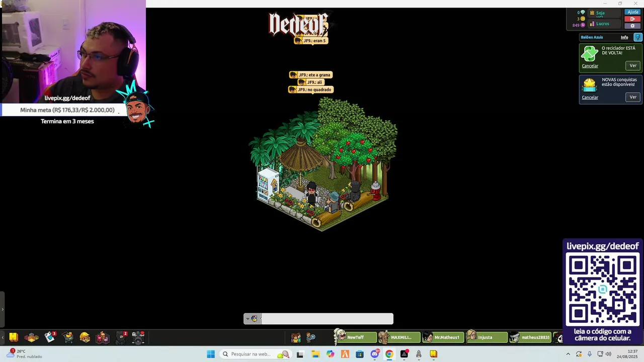Cancel the NOVAS conquistas notification

point(590,98)
